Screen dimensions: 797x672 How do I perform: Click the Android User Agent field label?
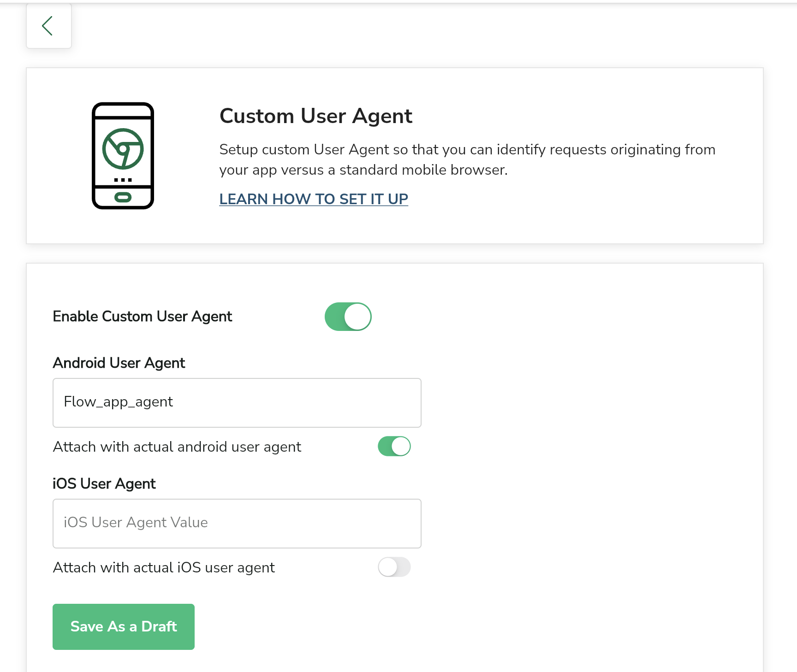(119, 363)
